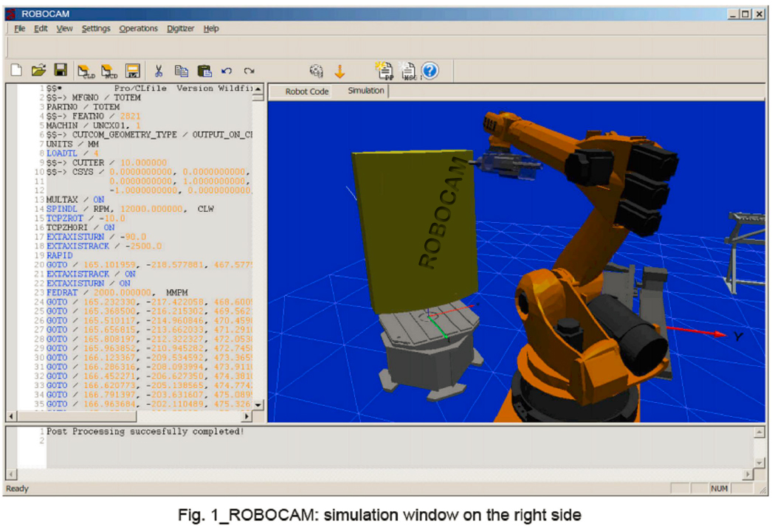Undo the last edit
772x532 pixels.
coord(227,72)
